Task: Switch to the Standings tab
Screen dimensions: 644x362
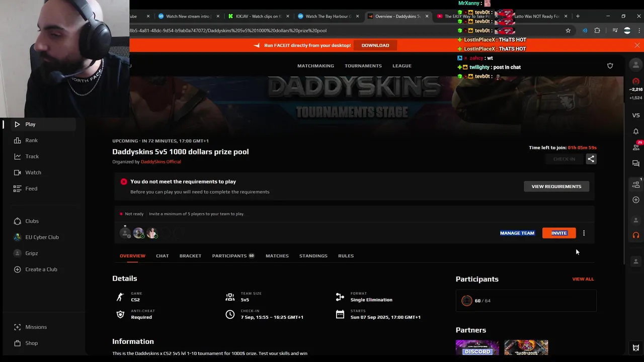Action: click(313, 256)
